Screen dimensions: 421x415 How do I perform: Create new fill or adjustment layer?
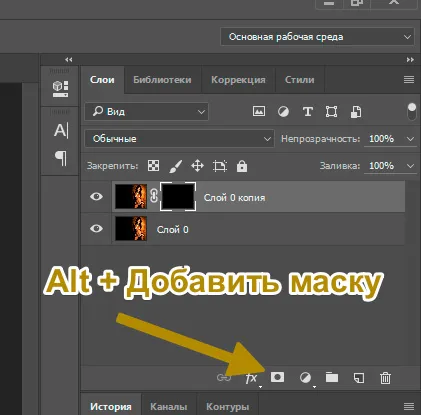[305, 378]
